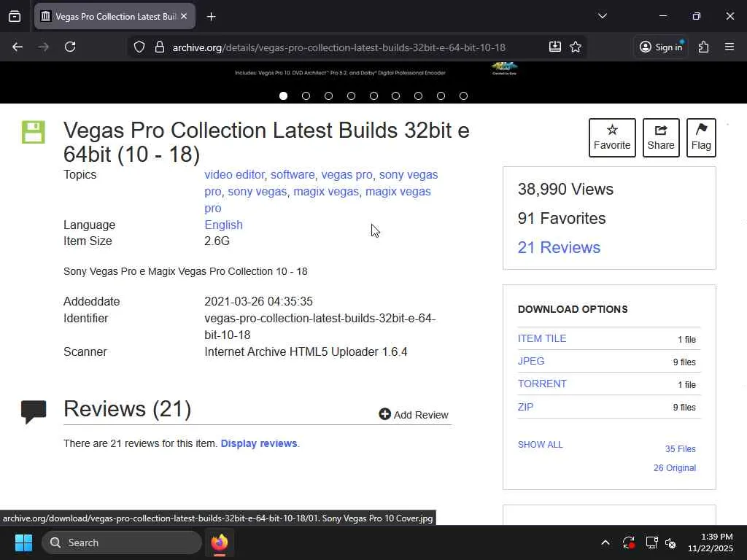
Task: Open Firefox application hamburger menu
Action: [729, 47]
